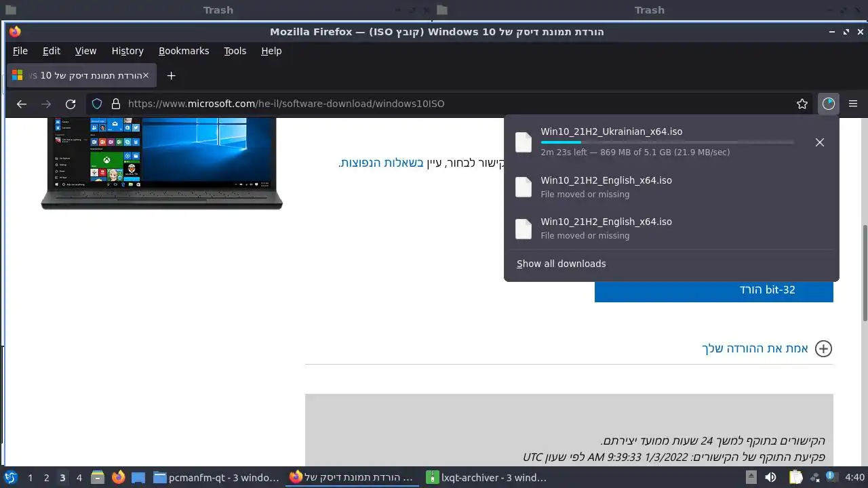Image resolution: width=868 pixels, height=488 pixels.
Task: Click update notifier tray icon beside clock
Action: coord(831,478)
